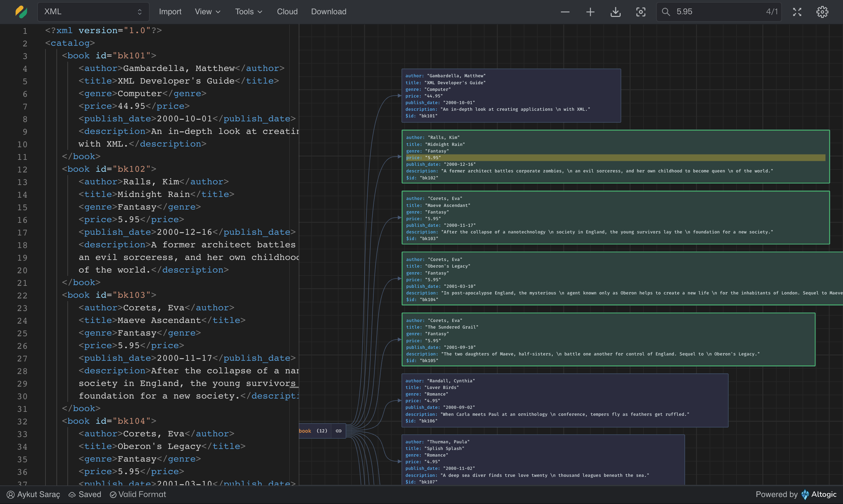Click the book id="bk101" line
This screenshot has width=843, height=504.
point(109,56)
